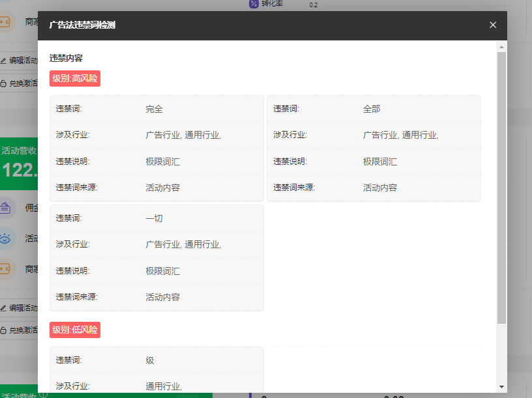Image resolution: width=532 pixels, height=398 pixels.
Task: Click the 级别:低风险 tag
Action: point(75,330)
